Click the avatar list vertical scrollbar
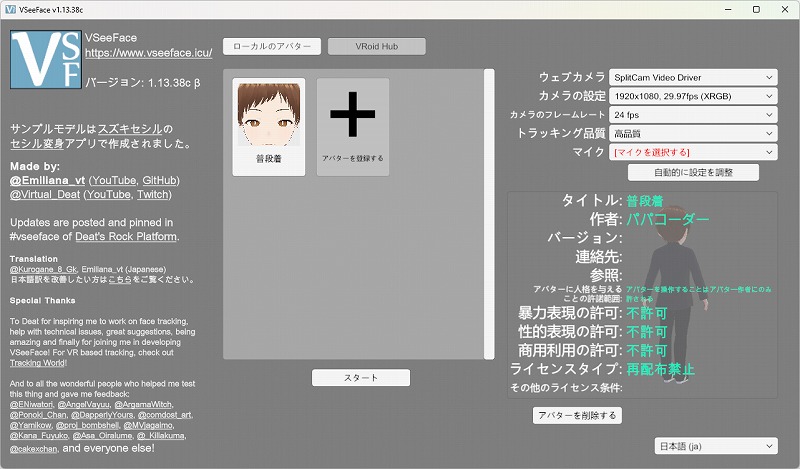 tap(489, 214)
